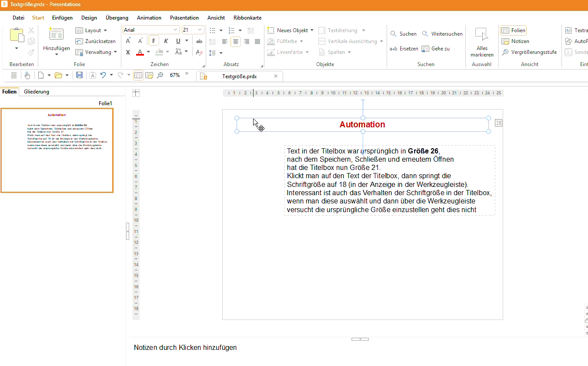Click the bullet list icon
Viewport: 588px width, 366px height.
point(213,30)
